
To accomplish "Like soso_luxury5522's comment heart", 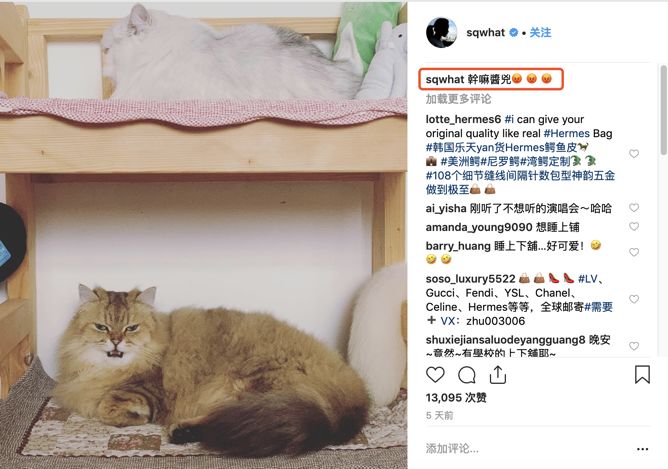I will click(x=634, y=299).
